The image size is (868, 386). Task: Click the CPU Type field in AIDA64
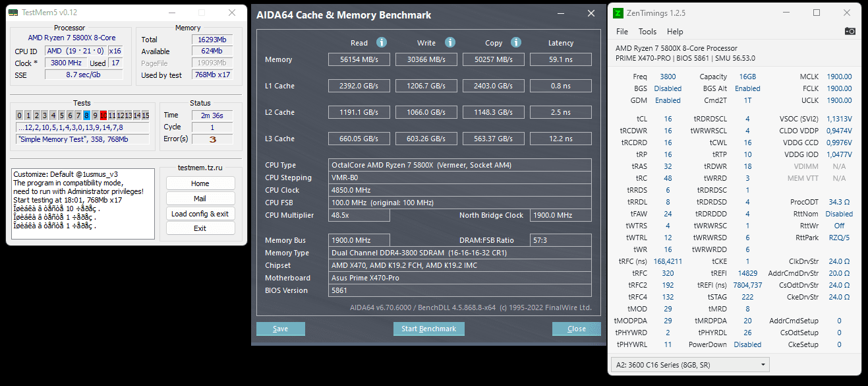tap(460, 165)
